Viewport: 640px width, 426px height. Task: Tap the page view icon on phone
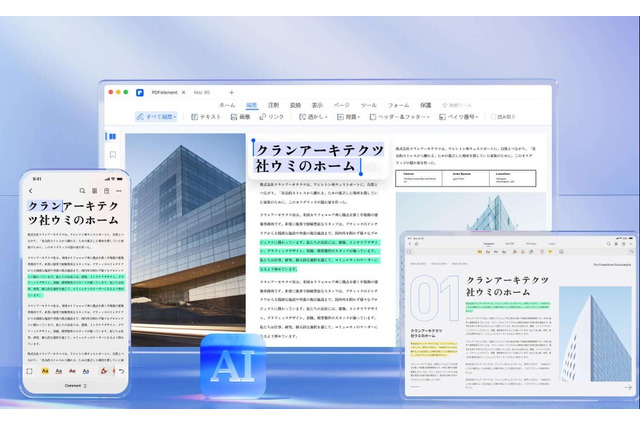107,191
